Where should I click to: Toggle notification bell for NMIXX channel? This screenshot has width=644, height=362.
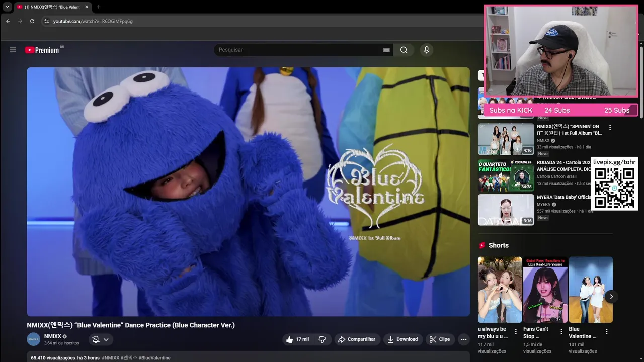pos(96,339)
